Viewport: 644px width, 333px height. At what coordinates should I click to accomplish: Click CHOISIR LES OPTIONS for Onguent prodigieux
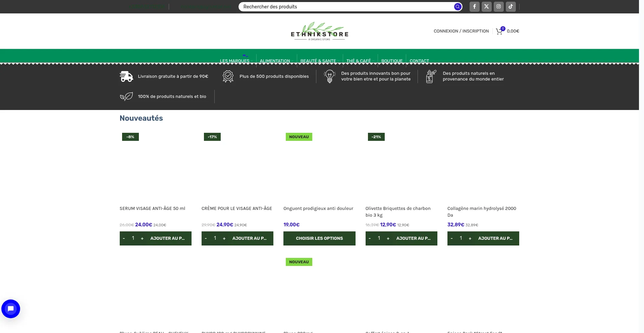319,238
